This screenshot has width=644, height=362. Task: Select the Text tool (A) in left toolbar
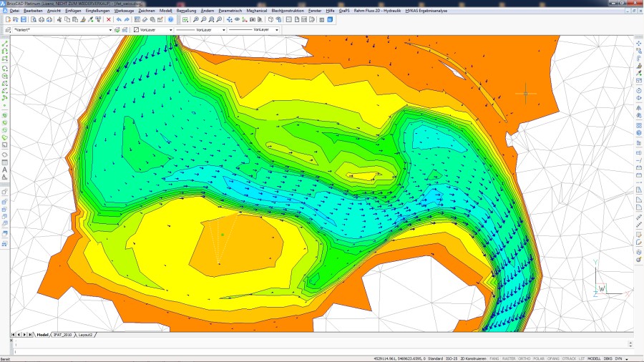(5, 169)
